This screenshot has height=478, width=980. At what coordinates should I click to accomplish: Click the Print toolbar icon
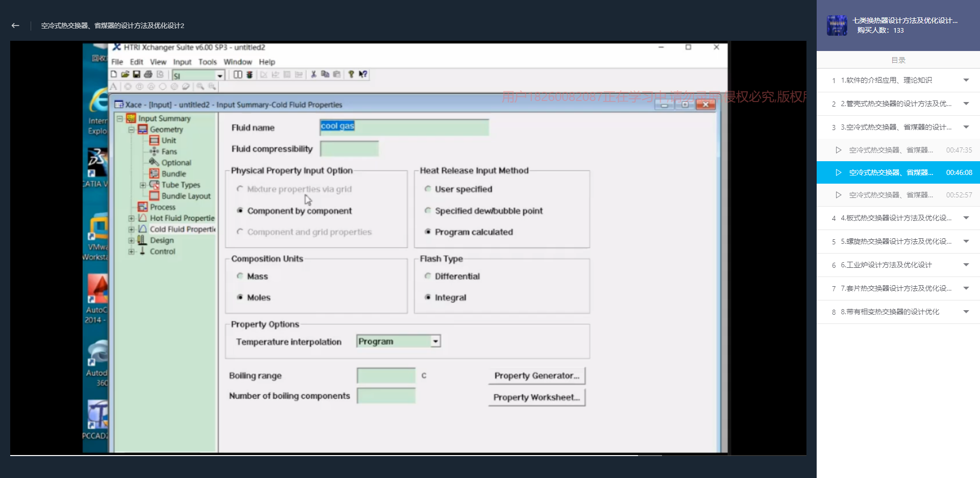148,74
